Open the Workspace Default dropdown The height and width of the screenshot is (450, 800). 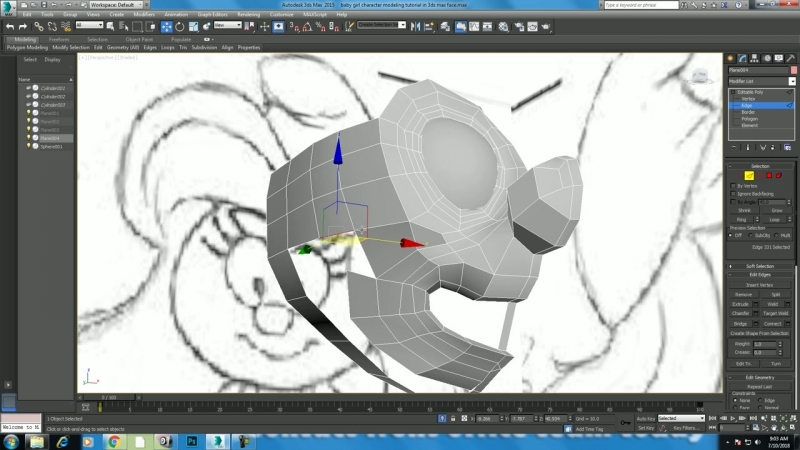tap(115, 5)
